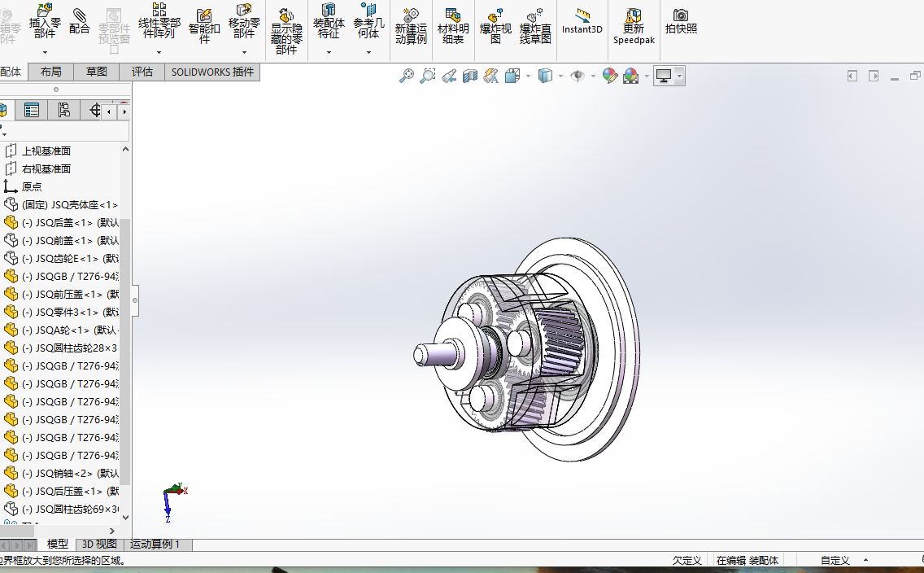Screen dimensions: 924x573
Task: Click Update Speedpak (更新 Speedpak) tool
Action: [634, 27]
